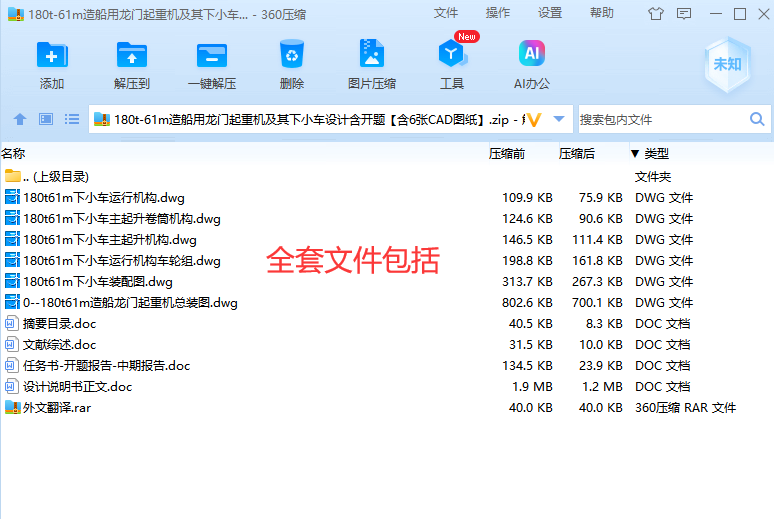Select file 180t61m下小车装配图.dwg
The image size is (774, 519).
387,281
